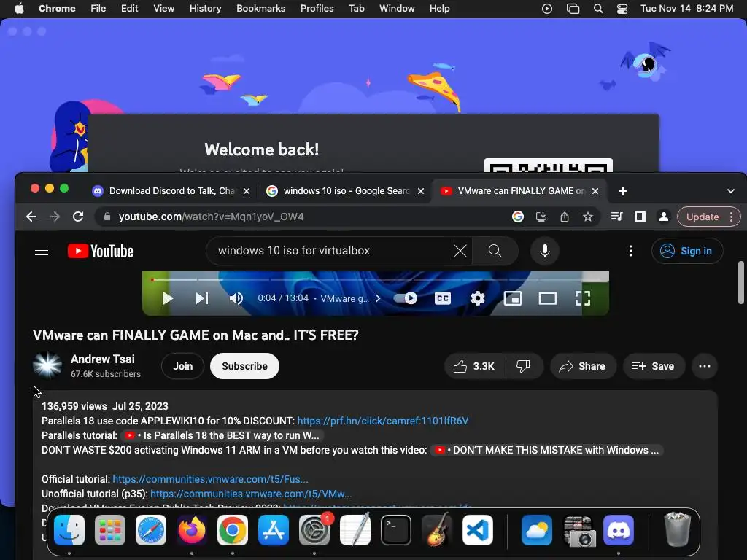Bookmark this page with the star

click(588, 217)
